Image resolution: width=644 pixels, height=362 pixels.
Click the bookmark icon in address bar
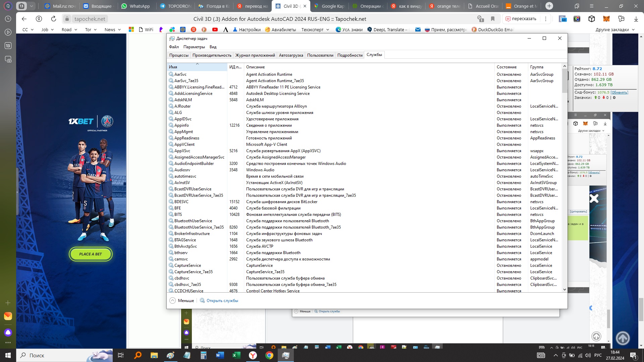tap(493, 19)
